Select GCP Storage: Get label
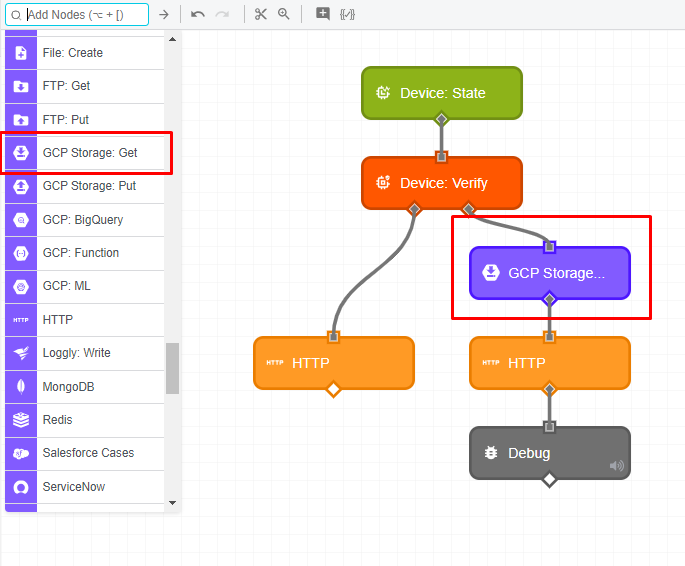 click(x=90, y=153)
